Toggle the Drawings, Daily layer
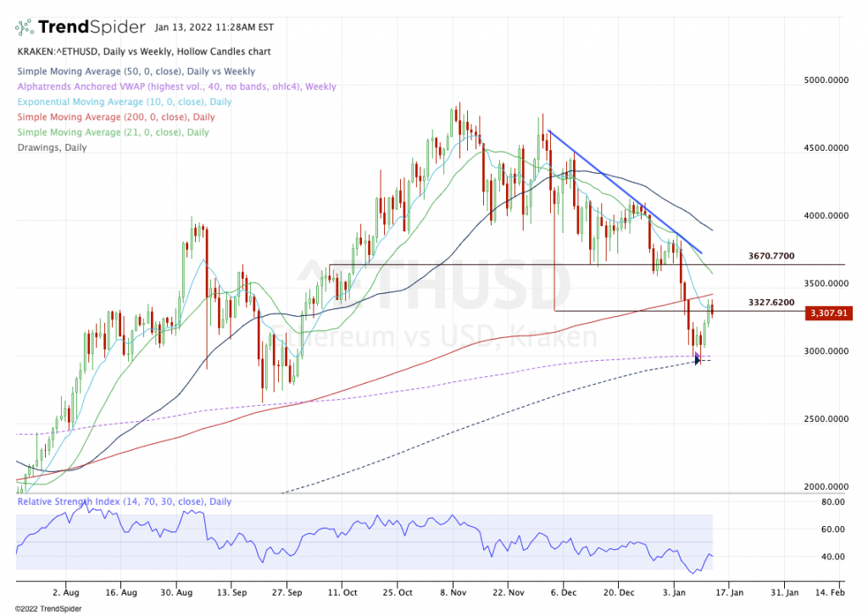This screenshot has width=868, height=616. [51, 147]
